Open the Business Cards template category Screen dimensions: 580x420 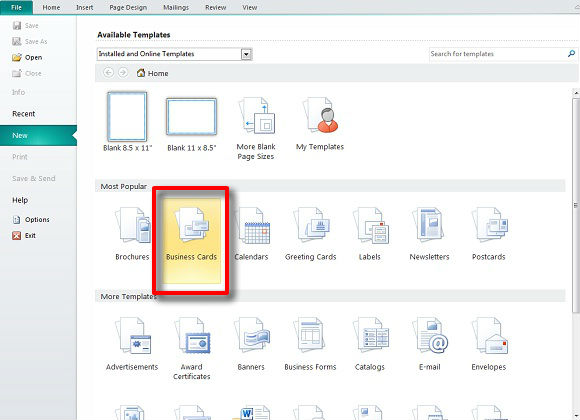coord(192,241)
